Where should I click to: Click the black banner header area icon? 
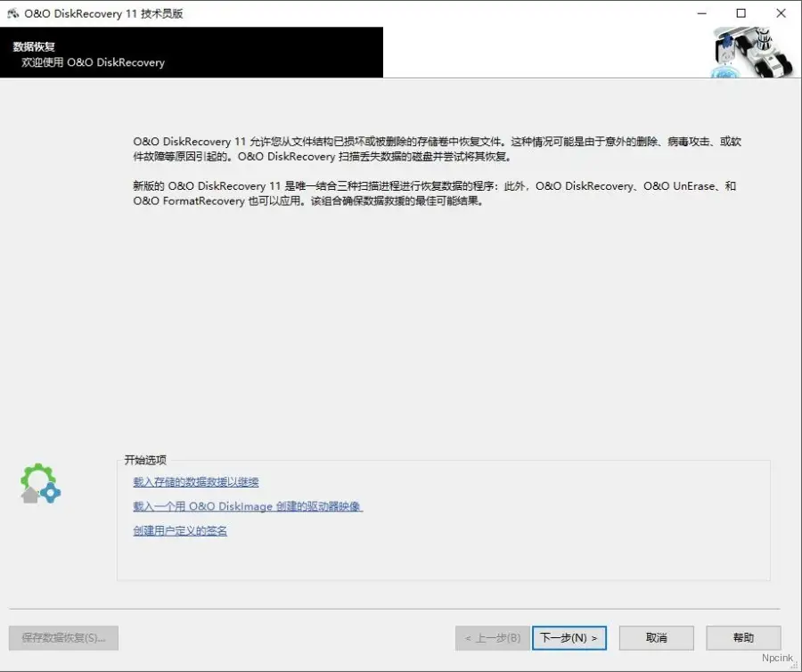point(192,53)
